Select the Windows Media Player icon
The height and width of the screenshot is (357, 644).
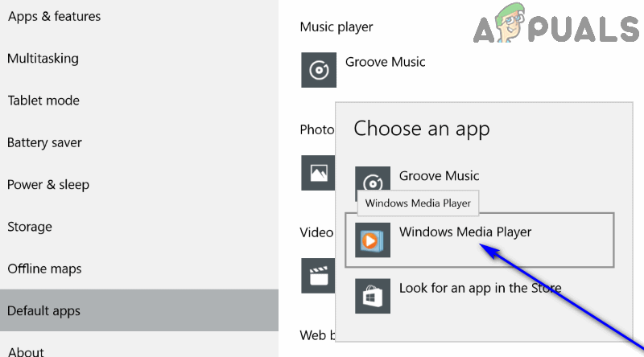pos(372,240)
